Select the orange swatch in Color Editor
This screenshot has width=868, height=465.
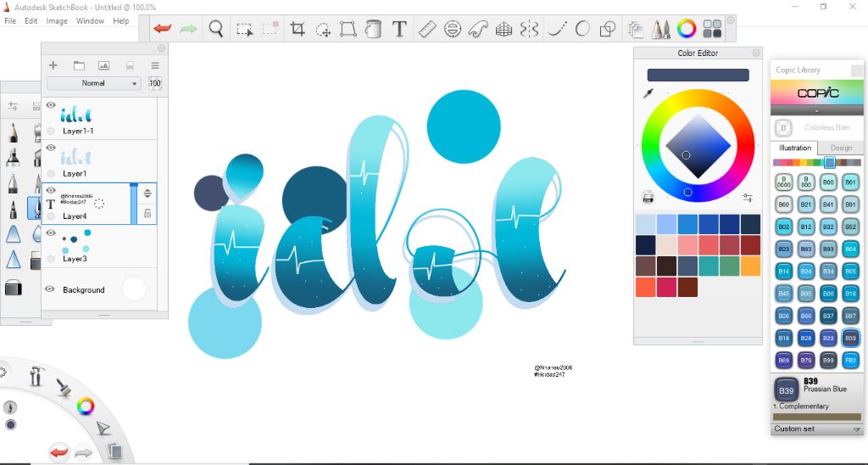750,266
